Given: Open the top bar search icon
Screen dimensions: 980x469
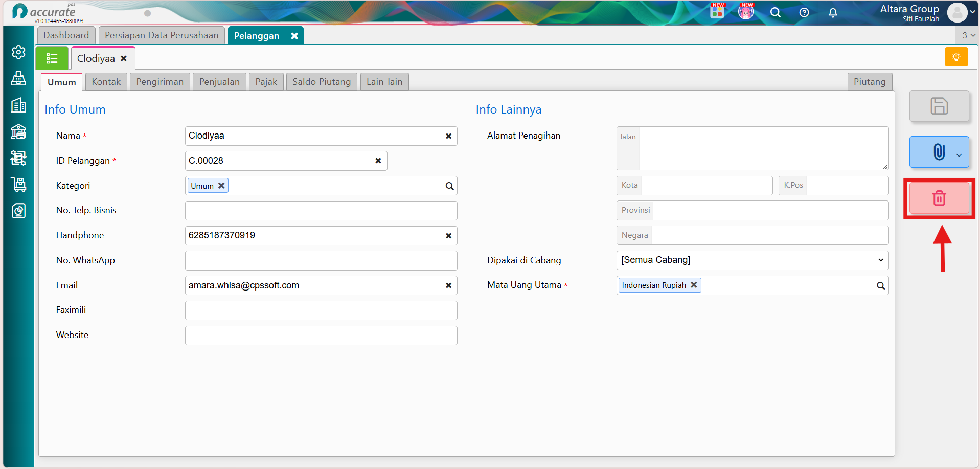Looking at the screenshot, I should point(776,13).
